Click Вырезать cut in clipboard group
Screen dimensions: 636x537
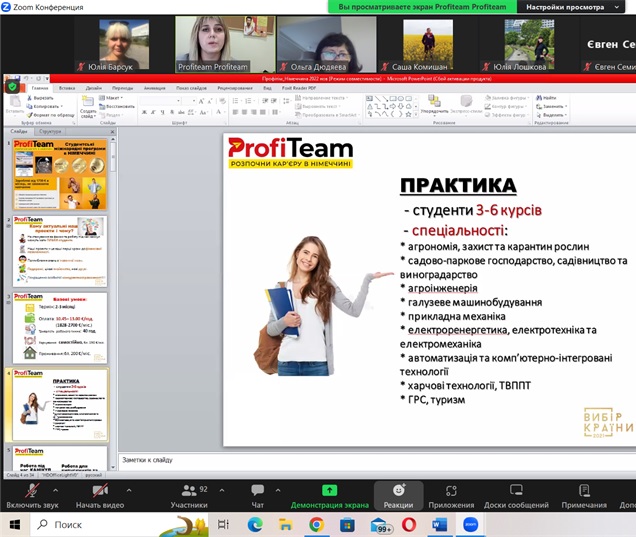(x=40, y=98)
